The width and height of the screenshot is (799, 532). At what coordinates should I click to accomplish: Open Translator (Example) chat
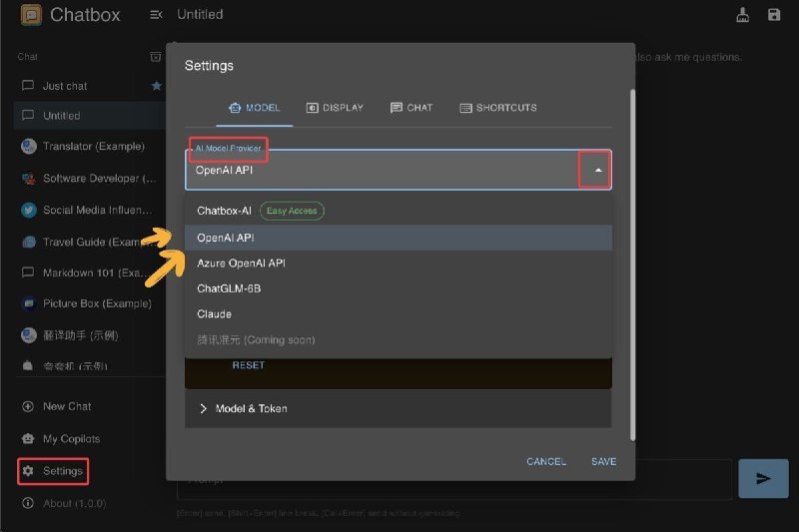[x=90, y=147]
